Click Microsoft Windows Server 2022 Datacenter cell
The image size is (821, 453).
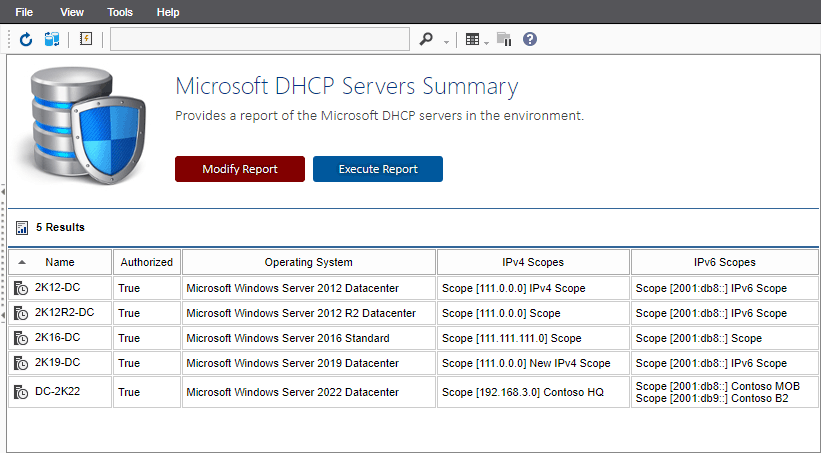pos(309,392)
